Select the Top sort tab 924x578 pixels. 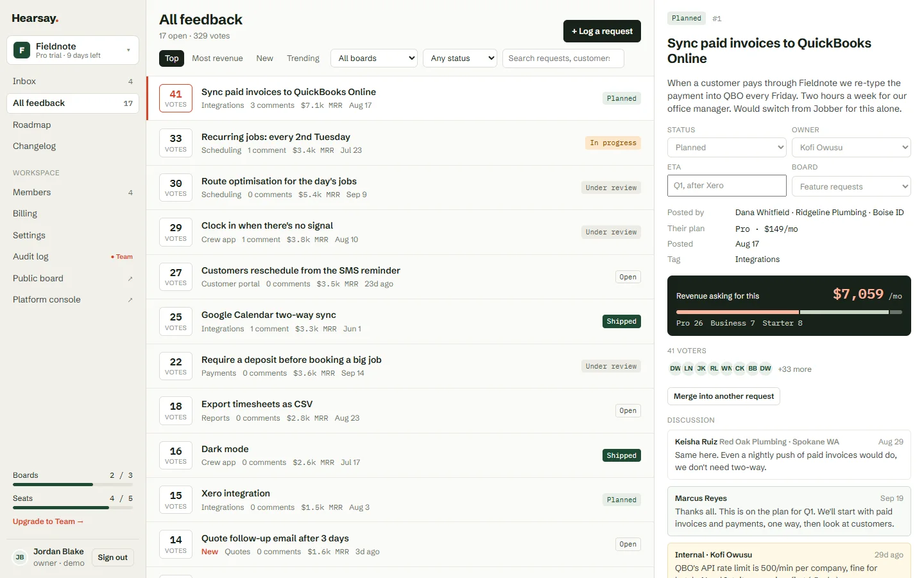pos(172,58)
